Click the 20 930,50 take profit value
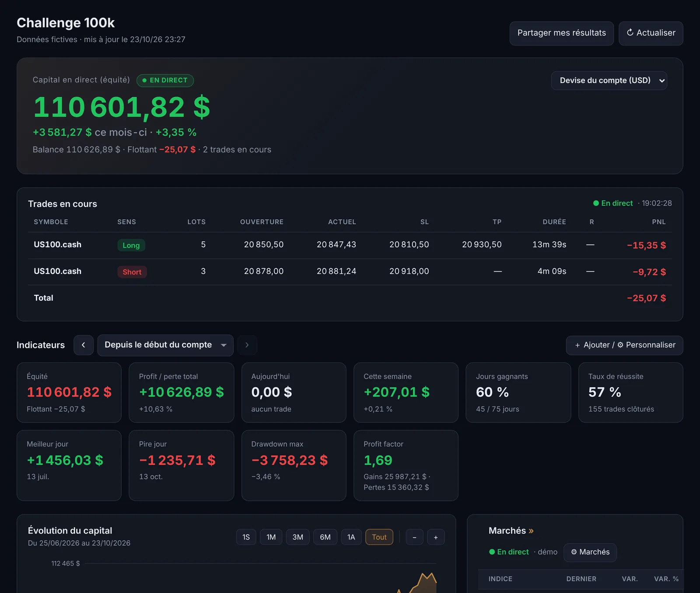The height and width of the screenshot is (593, 700). (482, 245)
